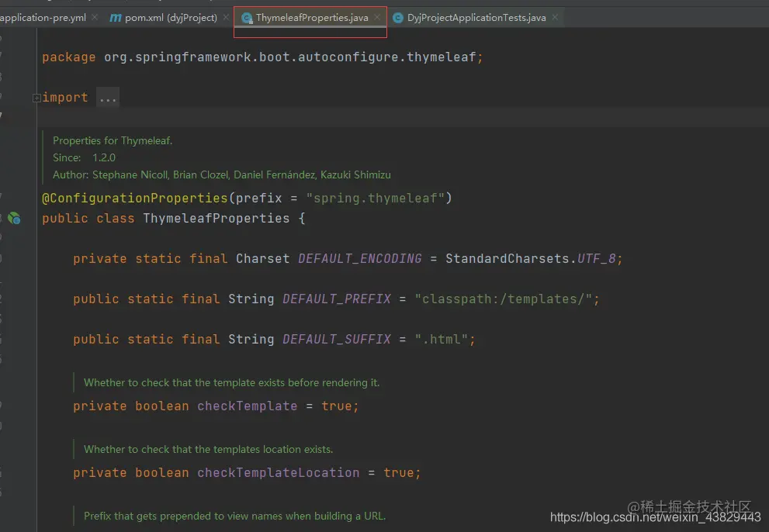
Task: Click the DEFAULT_SUFFIX constant
Action: coord(337,339)
